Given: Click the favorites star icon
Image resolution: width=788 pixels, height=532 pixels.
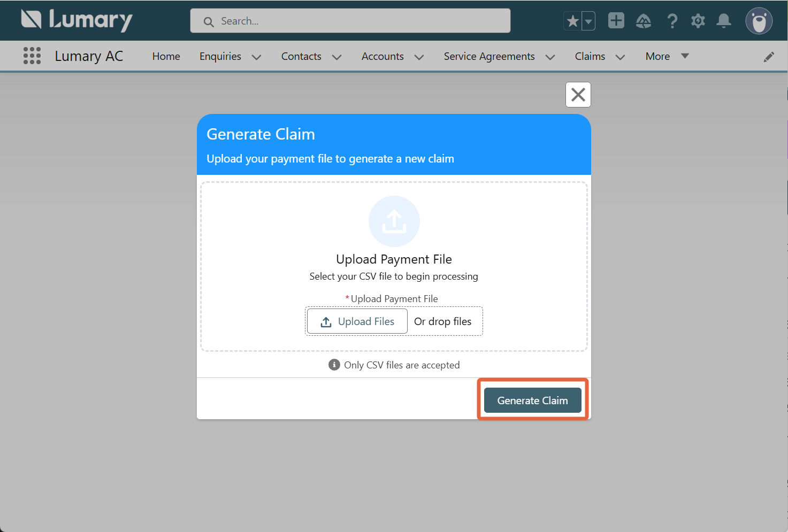Looking at the screenshot, I should pyautogui.click(x=572, y=21).
